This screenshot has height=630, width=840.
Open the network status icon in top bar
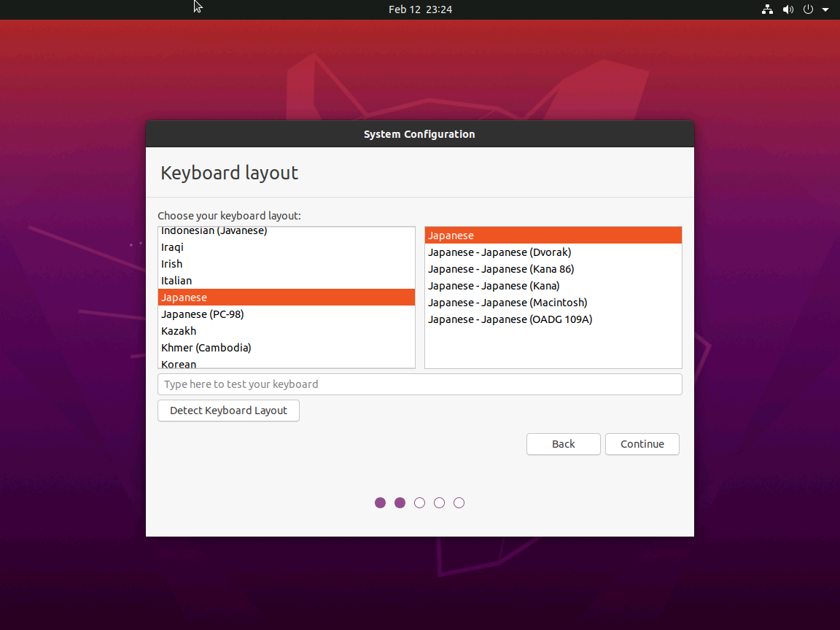click(x=767, y=9)
